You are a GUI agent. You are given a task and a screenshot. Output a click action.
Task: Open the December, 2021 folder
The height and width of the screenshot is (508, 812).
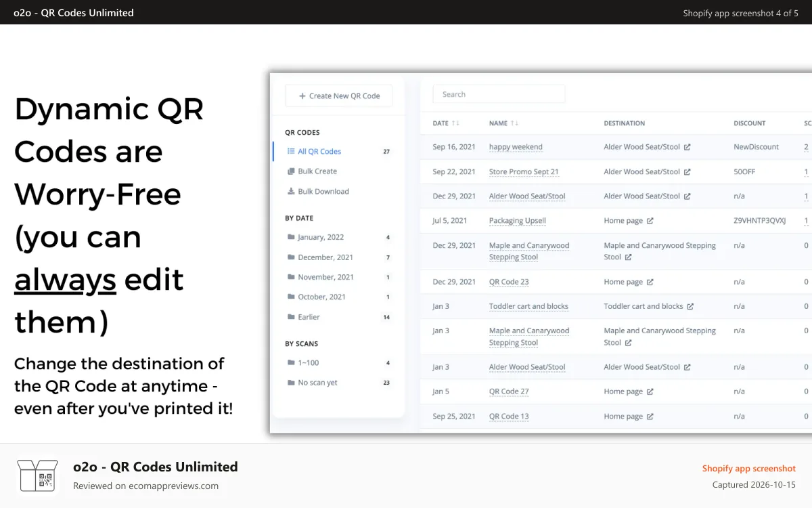pyautogui.click(x=325, y=257)
